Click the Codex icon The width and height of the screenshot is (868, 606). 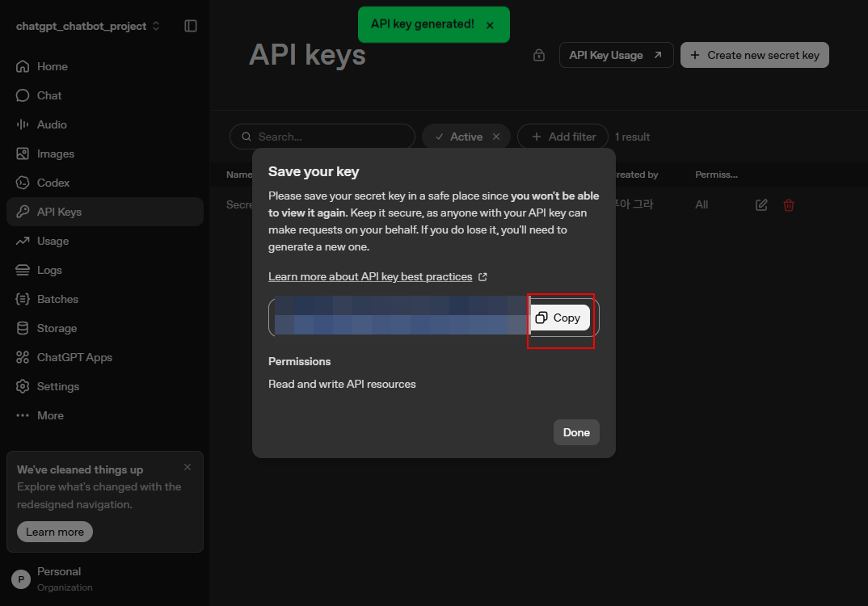pyautogui.click(x=23, y=183)
